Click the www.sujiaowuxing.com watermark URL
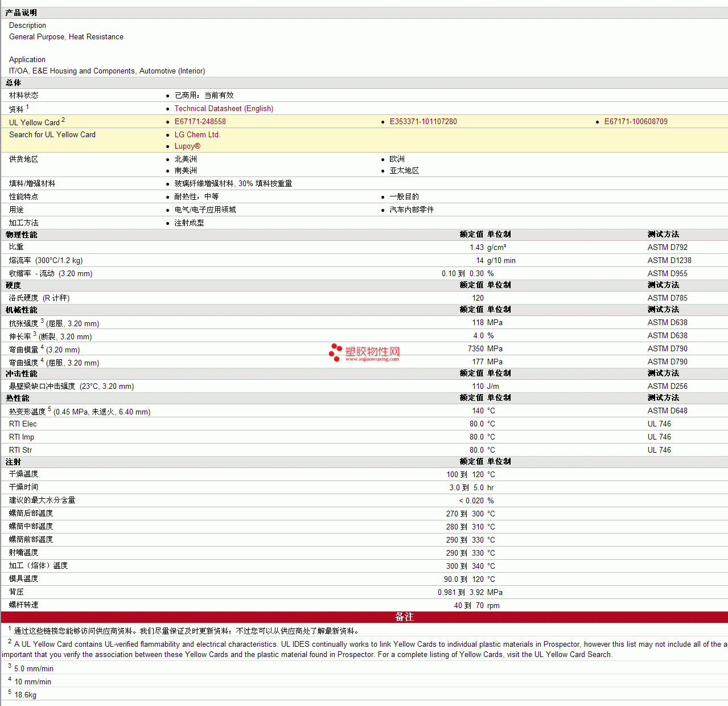728x706 pixels. click(372, 359)
